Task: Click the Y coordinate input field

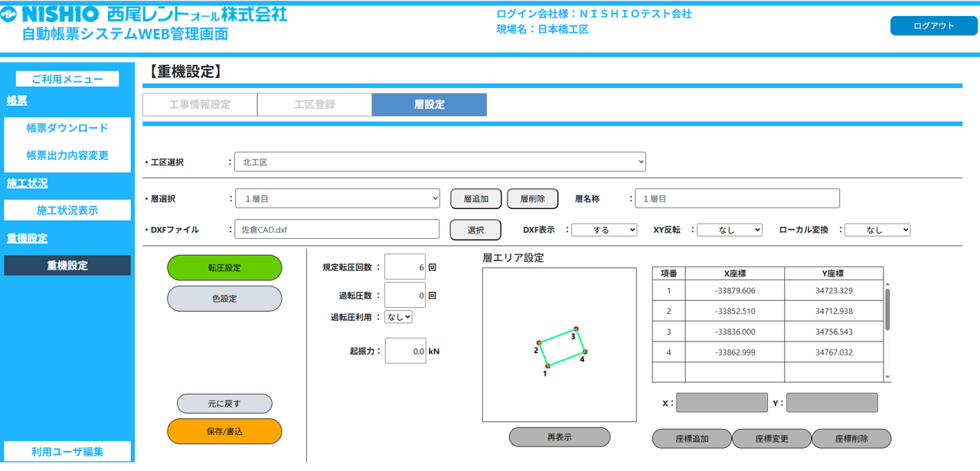Action: pyautogui.click(x=832, y=403)
